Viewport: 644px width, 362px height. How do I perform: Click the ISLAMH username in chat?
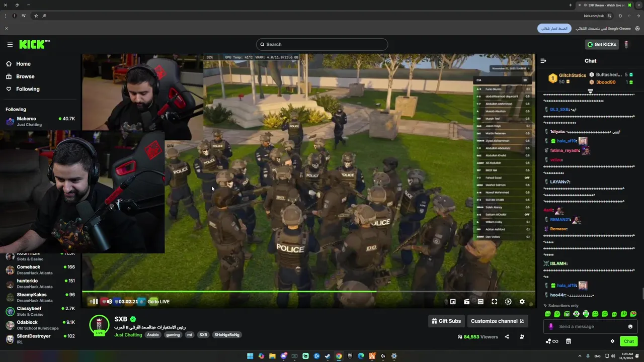(559, 263)
